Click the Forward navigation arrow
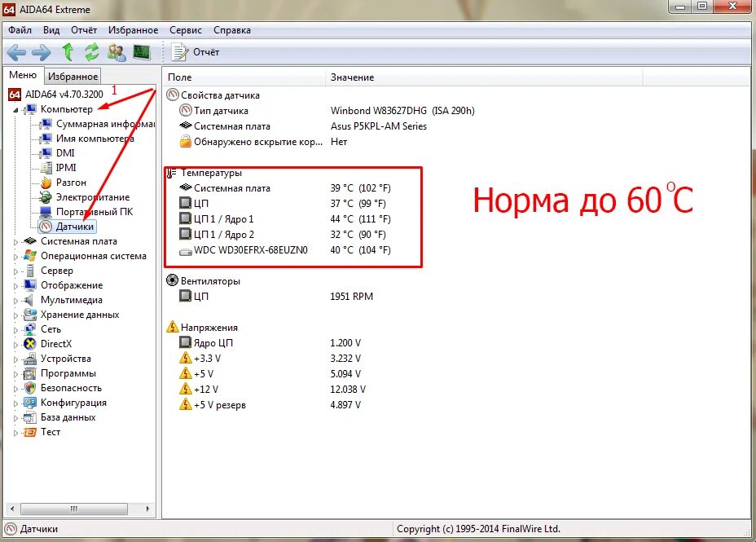The image size is (756, 542). pos(42,52)
